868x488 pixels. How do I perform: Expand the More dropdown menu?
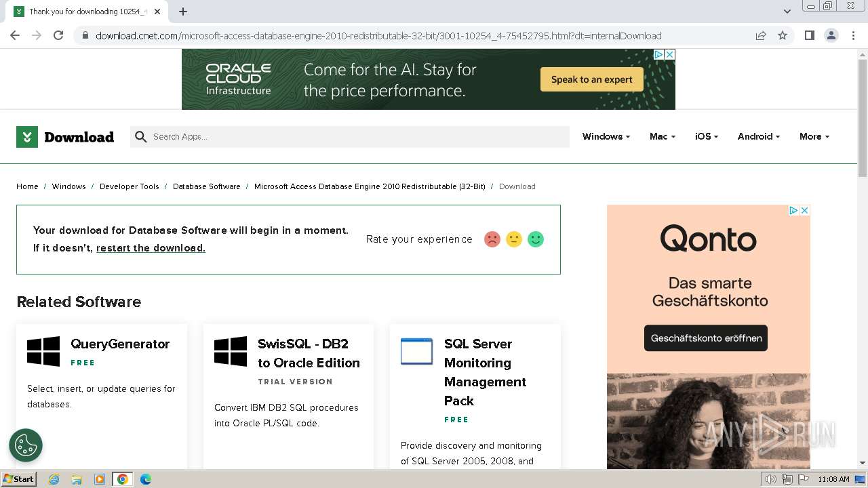pyautogui.click(x=814, y=136)
